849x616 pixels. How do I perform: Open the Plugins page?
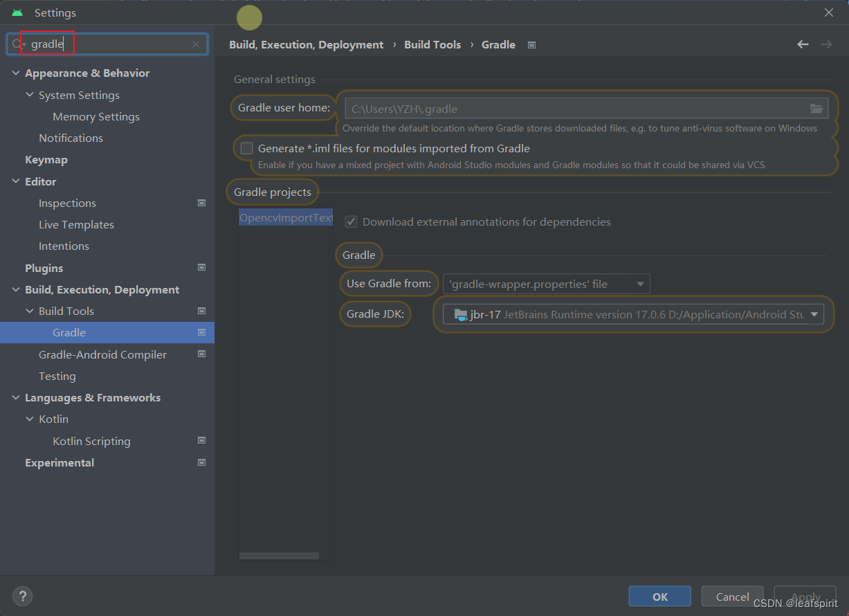point(44,268)
